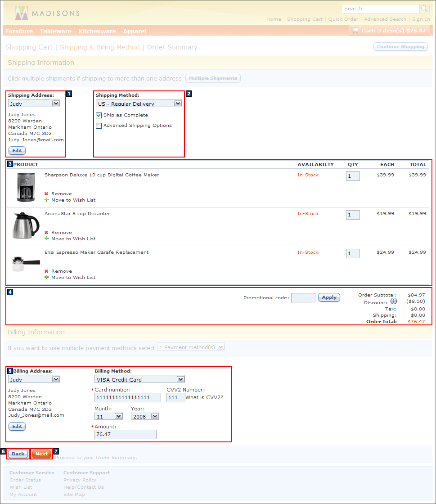Apply the promotional code

[329, 297]
